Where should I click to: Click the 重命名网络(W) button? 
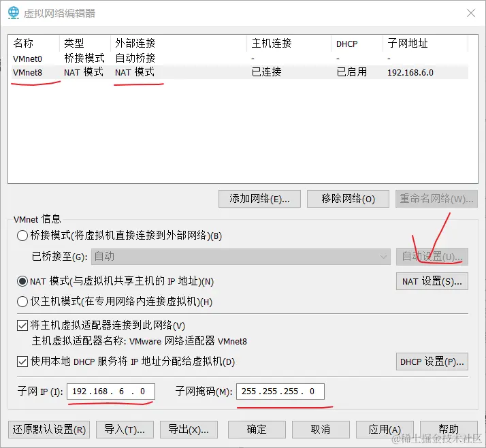(x=436, y=199)
